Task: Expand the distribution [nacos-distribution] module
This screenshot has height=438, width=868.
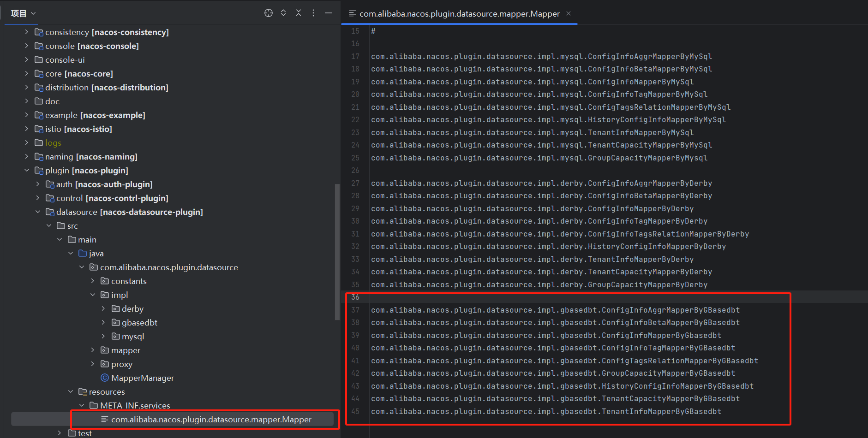Action: point(26,87)
